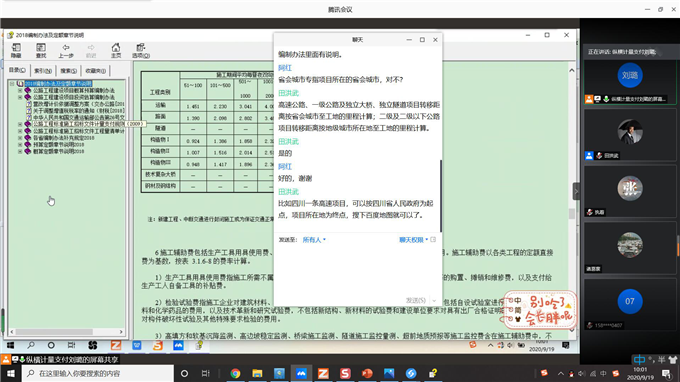The height and width of the screenshot is (382, 680).
Task: Collapse the 2018编制办法 root tree node
Action: click(12, 84)
